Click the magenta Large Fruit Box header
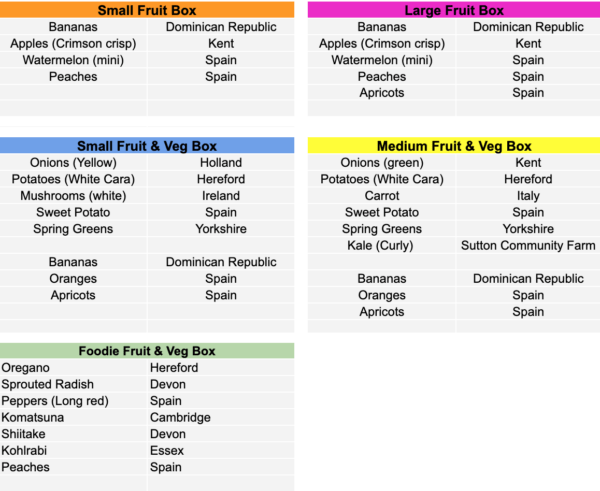 453,10
